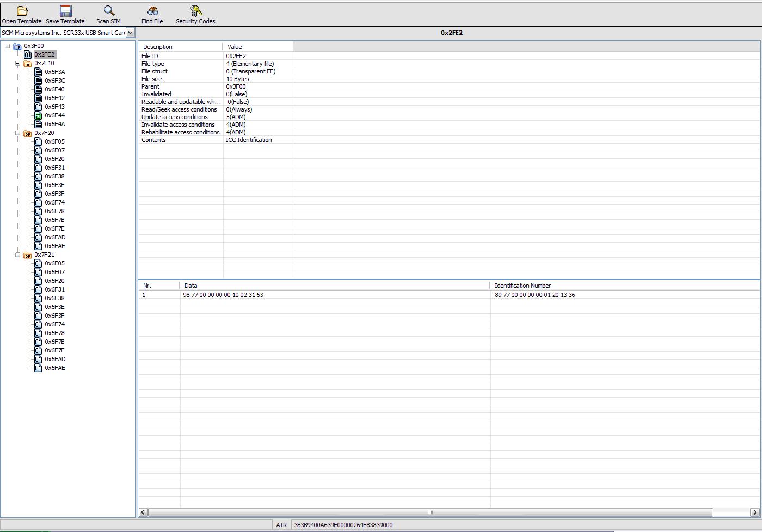Click the linear file icon of 0x6F4A
The width and height of the screenshot is (763, 532).
(38, 124)
